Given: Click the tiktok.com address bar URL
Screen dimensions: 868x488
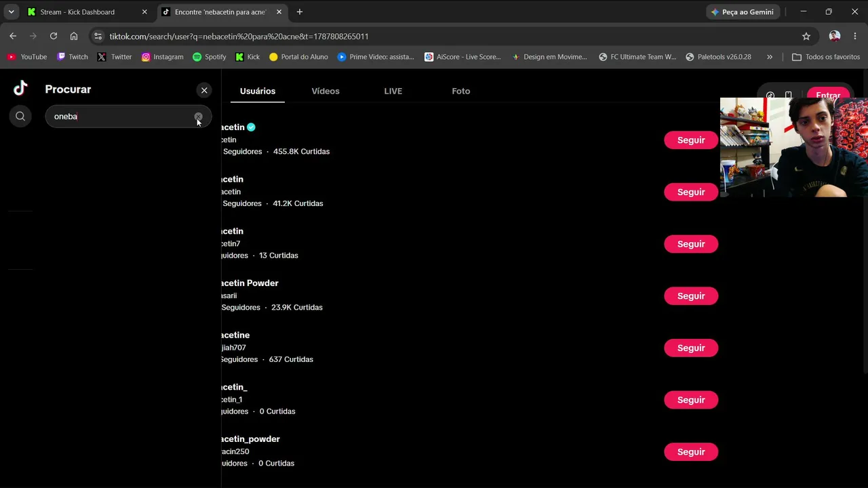Looking at the screenshot, I should coord(239,37).
